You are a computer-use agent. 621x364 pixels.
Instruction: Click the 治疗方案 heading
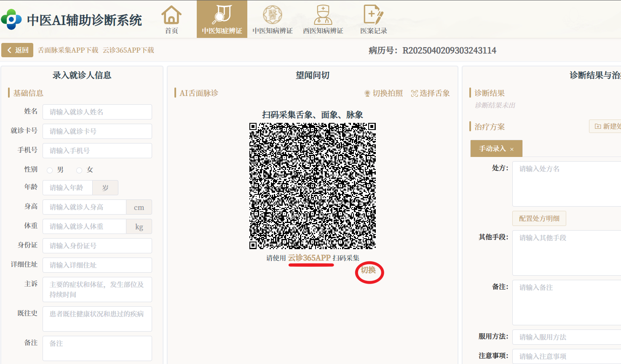point(490,127)
